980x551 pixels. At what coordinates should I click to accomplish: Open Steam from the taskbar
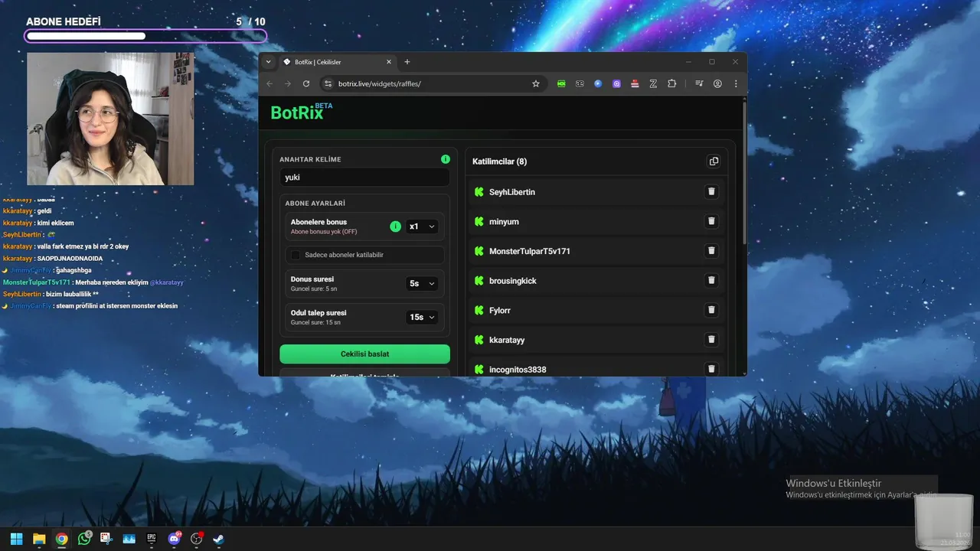[x=219, y=539]
